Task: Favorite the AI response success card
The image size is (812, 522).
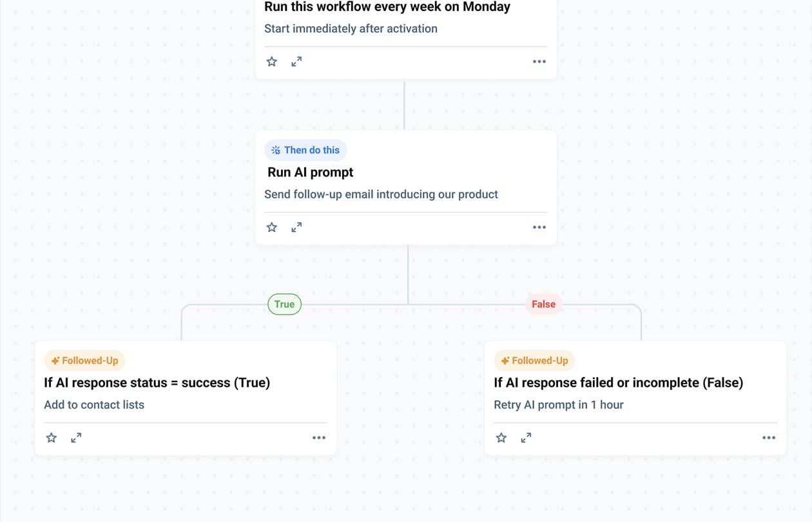Action: pyautogui.click(x=52, y=438)
